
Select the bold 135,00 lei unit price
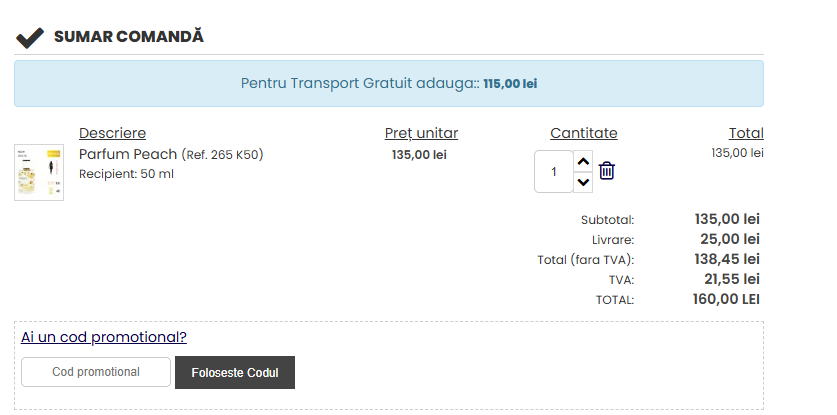tap(419, 155)
